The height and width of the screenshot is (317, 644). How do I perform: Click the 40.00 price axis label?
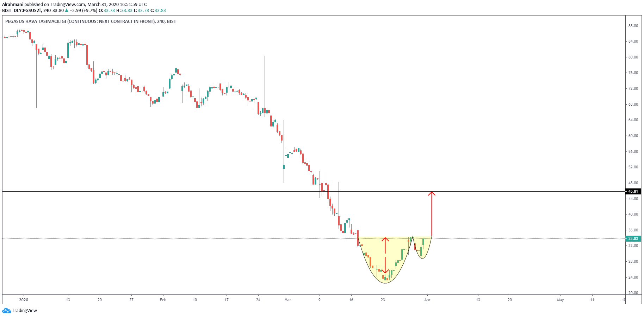click(x=633, y=214)
